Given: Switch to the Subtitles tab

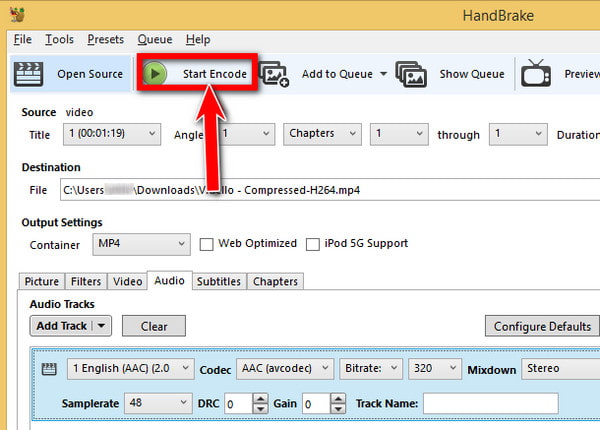Looking at the screenshot, I should click(219, 282).
